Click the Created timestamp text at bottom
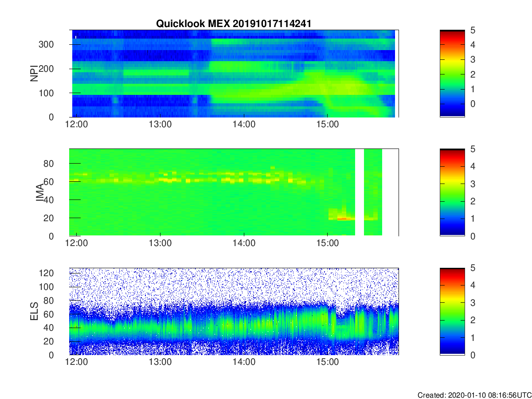The height and width of the screenshot is (399, 532). (474, 395)
